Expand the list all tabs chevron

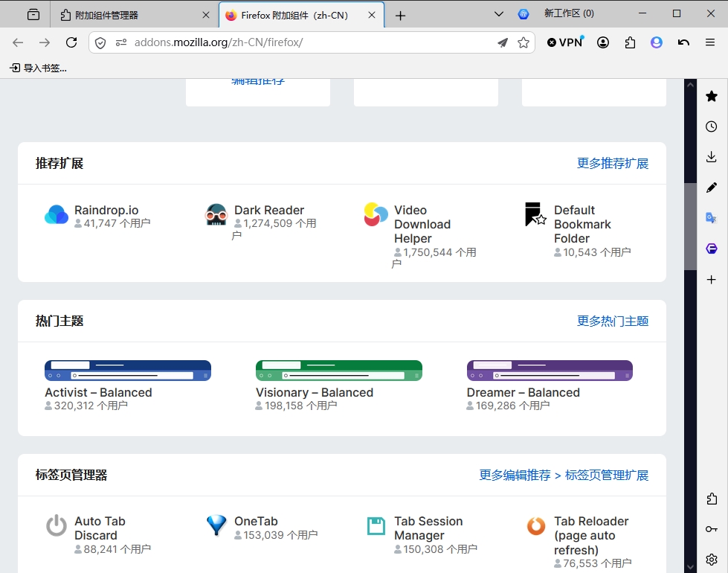click(x=499, y=14)
